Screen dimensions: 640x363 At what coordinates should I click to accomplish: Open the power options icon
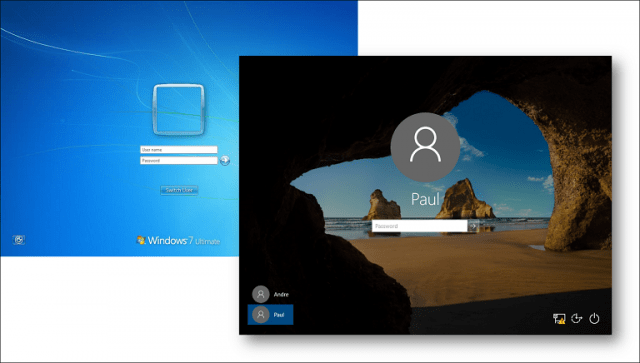coord(594,318)
